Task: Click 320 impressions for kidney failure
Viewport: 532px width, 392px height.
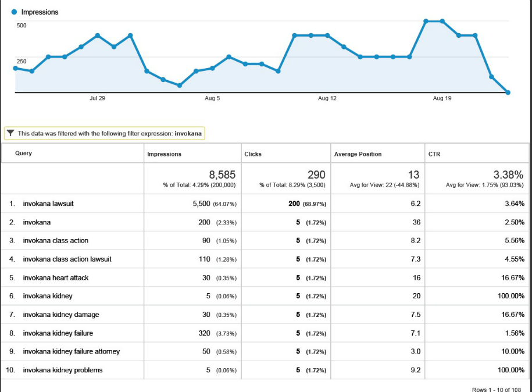Action: (204, 333)
